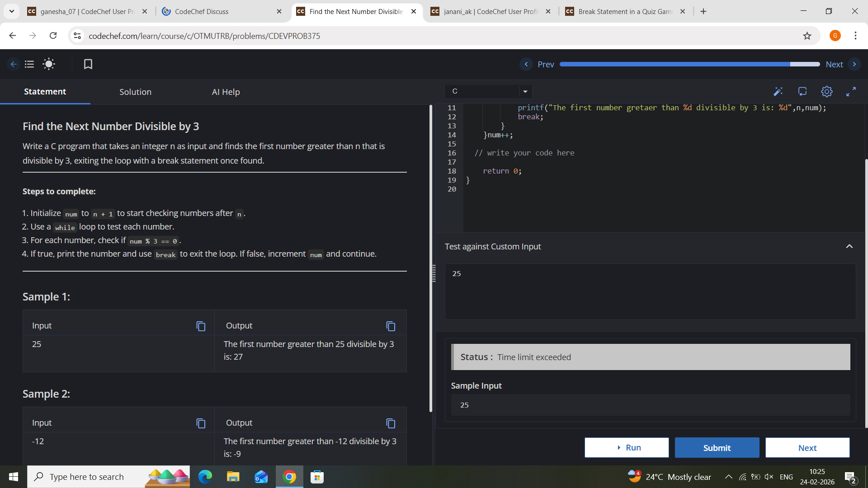Open the course contents list icon
This screenshot has width=868, height=488.
click(29, 64)
